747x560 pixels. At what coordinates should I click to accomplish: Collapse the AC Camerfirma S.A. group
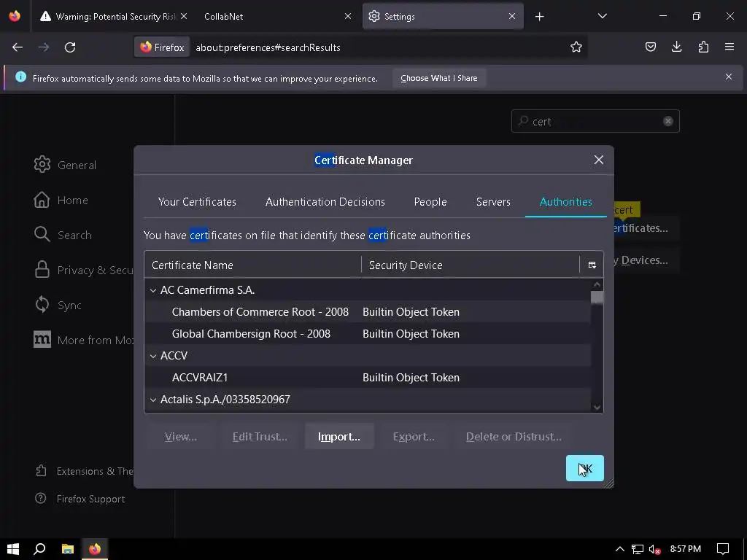tap(153, 290)
